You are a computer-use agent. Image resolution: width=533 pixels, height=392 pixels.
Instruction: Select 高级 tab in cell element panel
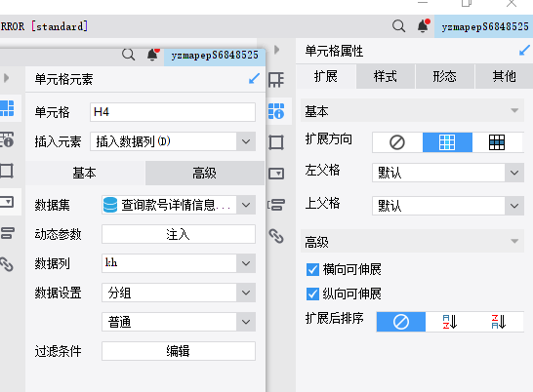point(205,173)
